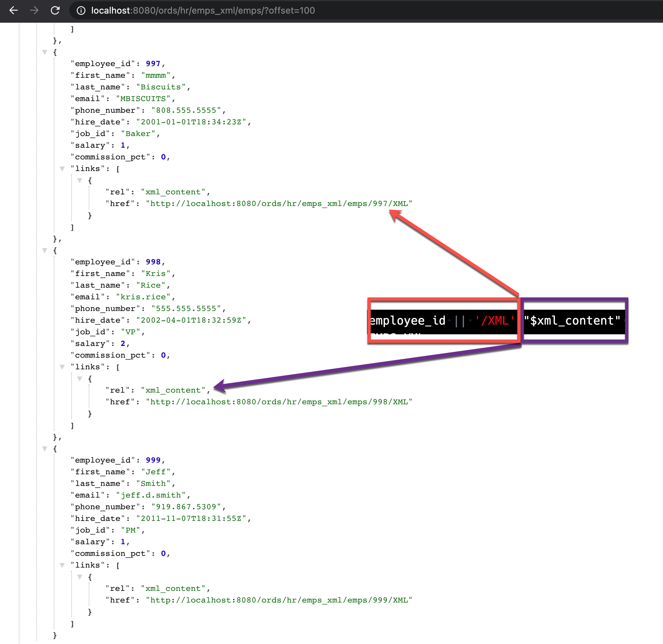The height and width of the screenshot is (644, 663).
Task: Select rel "xml_content" under employee 997
Action: [x=173, y=192]
